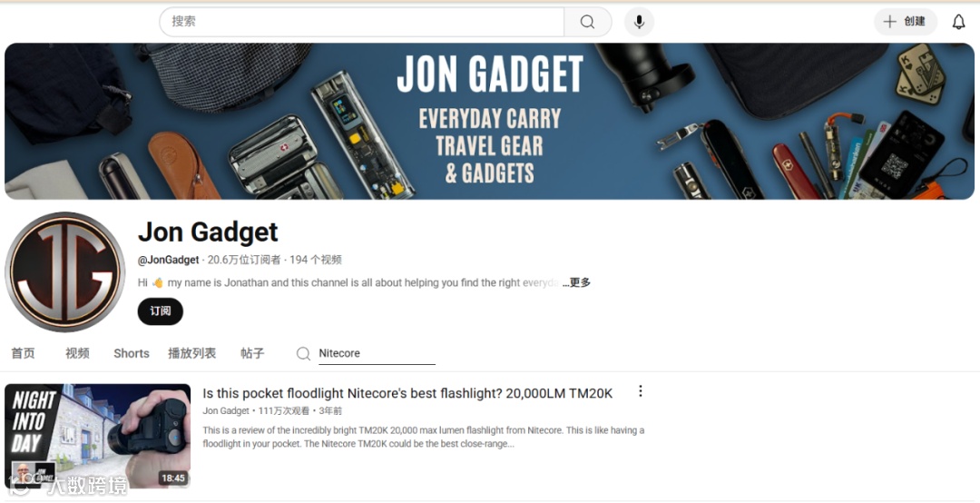Subscribe with the 订阅 button
The width and height of the screenshot is (980, 503).
click(160, 311)
